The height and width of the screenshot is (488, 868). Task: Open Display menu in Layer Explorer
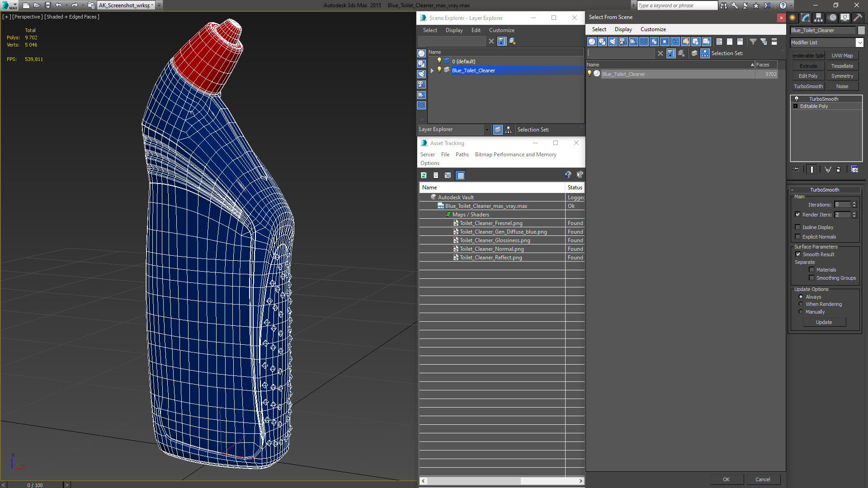point(454,30)
